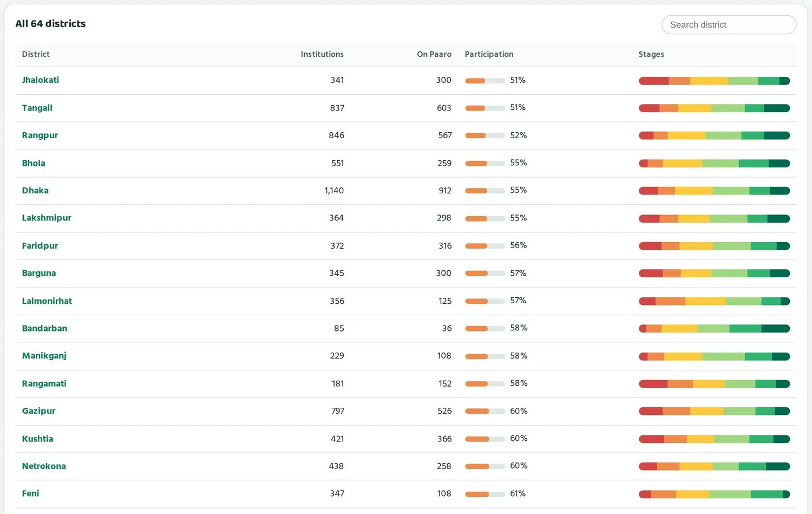812x514 pixels.
Task: Open the Faridpur district link
Action: [x=40, y=246]
